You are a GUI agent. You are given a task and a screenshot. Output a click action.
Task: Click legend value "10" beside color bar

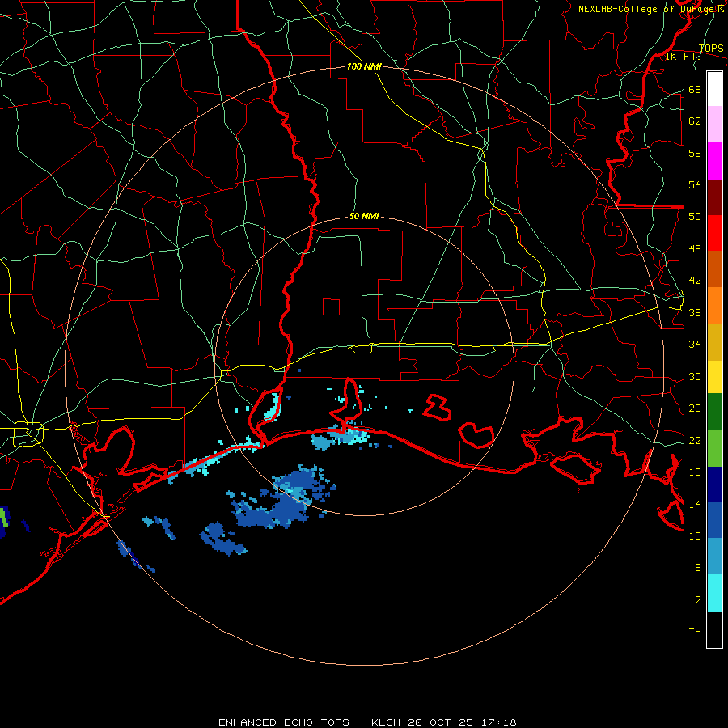(x=695, y=536)
